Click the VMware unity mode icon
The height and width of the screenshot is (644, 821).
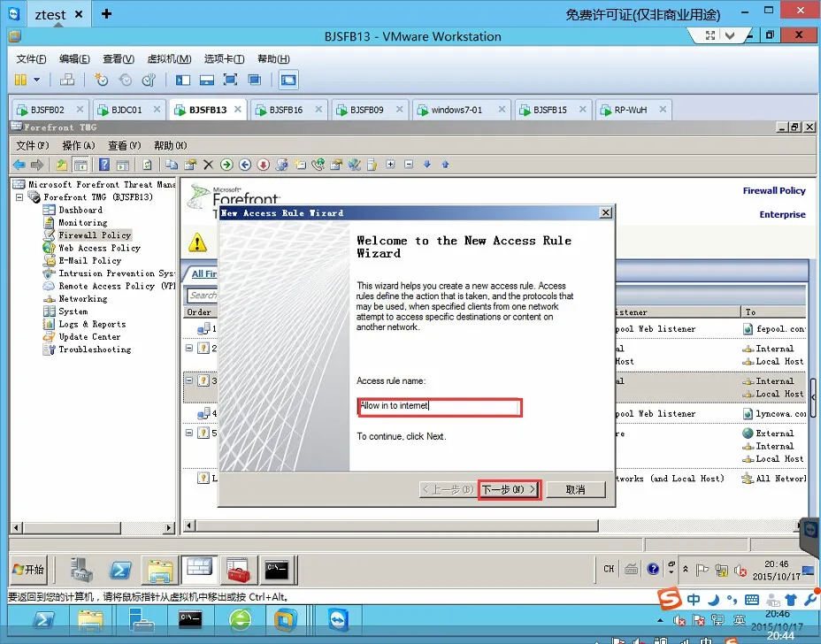[255, 80]
